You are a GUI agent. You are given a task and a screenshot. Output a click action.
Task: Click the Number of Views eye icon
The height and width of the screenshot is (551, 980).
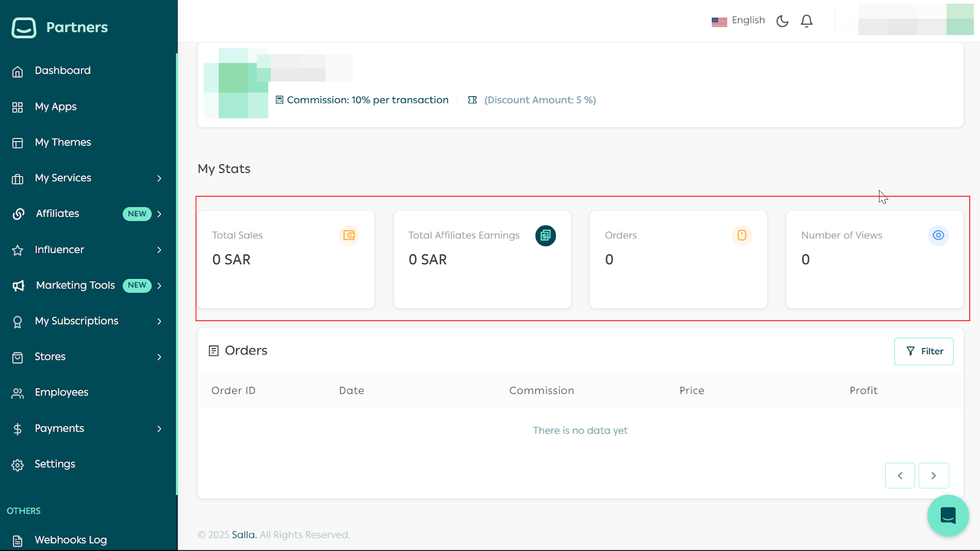point(938,235)
